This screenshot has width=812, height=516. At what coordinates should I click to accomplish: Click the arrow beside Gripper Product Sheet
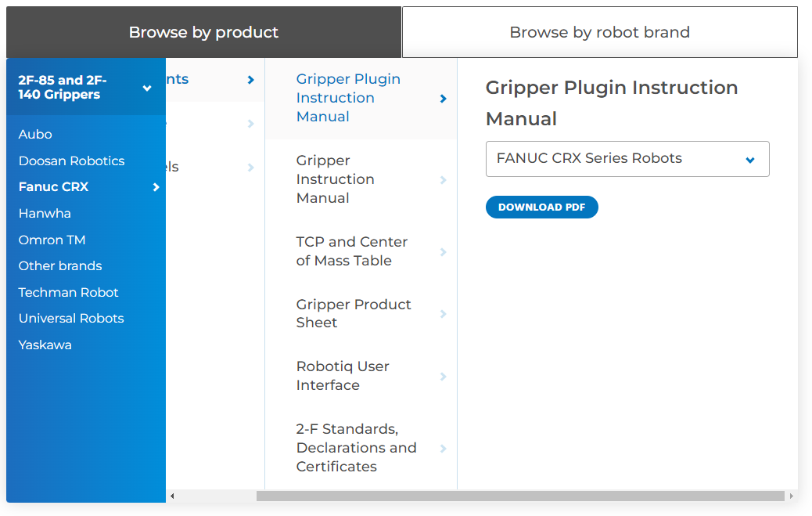(444, 313)
